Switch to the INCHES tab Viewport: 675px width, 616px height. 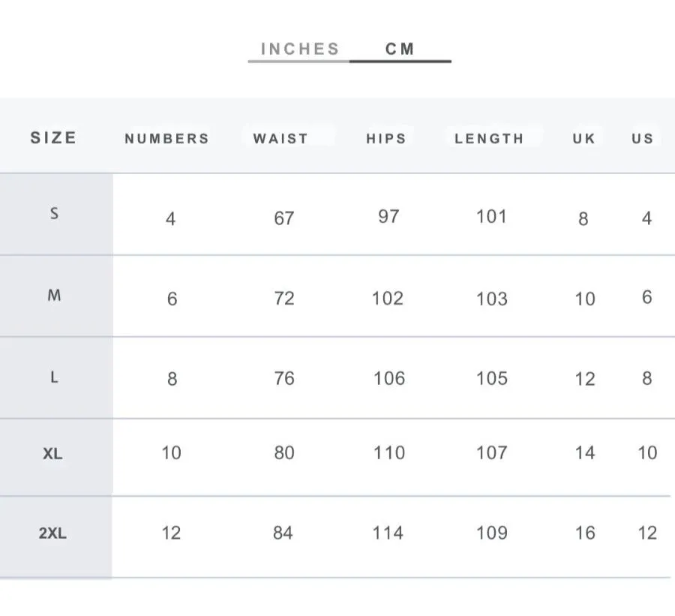point(300,49)
